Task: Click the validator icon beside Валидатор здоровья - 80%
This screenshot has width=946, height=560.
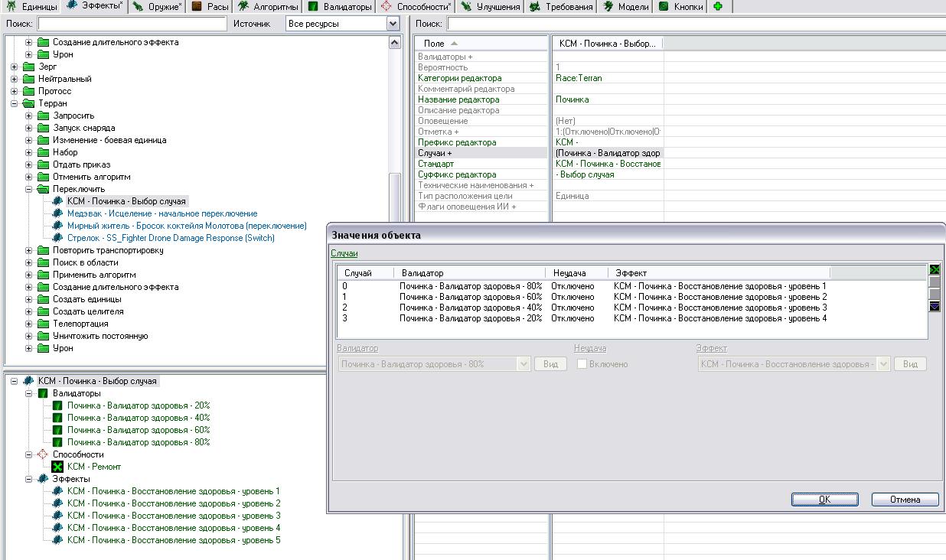Action: coord(58,442)
